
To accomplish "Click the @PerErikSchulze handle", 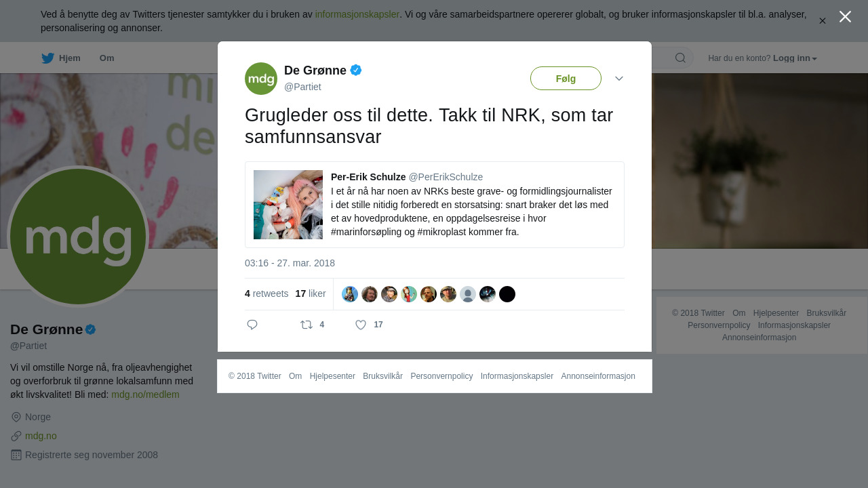I will [446, 177].
